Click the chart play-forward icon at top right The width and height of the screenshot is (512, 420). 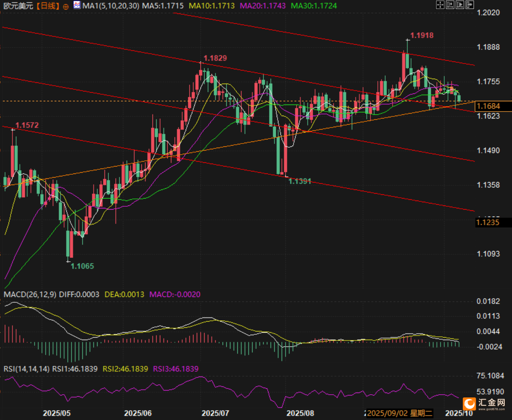coord(460,5)
